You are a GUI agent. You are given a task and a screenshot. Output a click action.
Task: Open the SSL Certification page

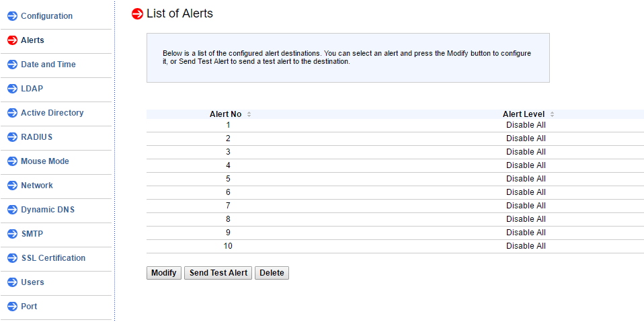pos(52,258)
